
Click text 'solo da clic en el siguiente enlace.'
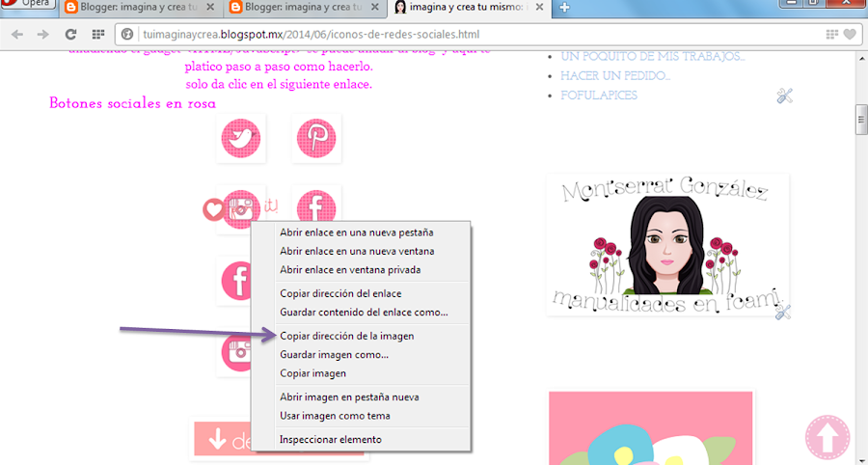[279, 85]
